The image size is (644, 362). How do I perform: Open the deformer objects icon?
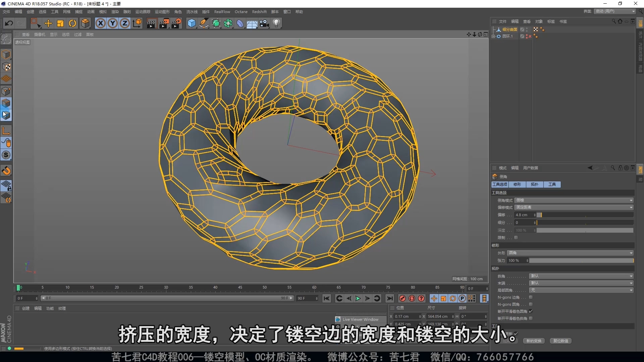point(240,23)
